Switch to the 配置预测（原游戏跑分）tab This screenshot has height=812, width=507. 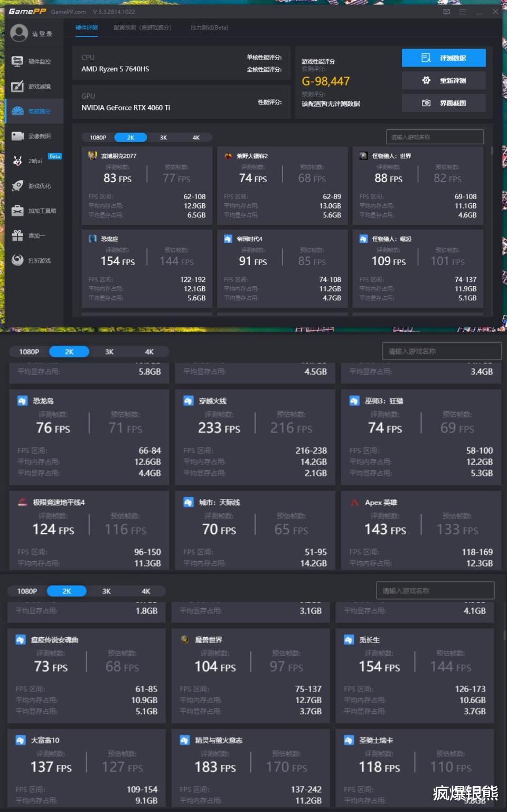pos(143,27)
